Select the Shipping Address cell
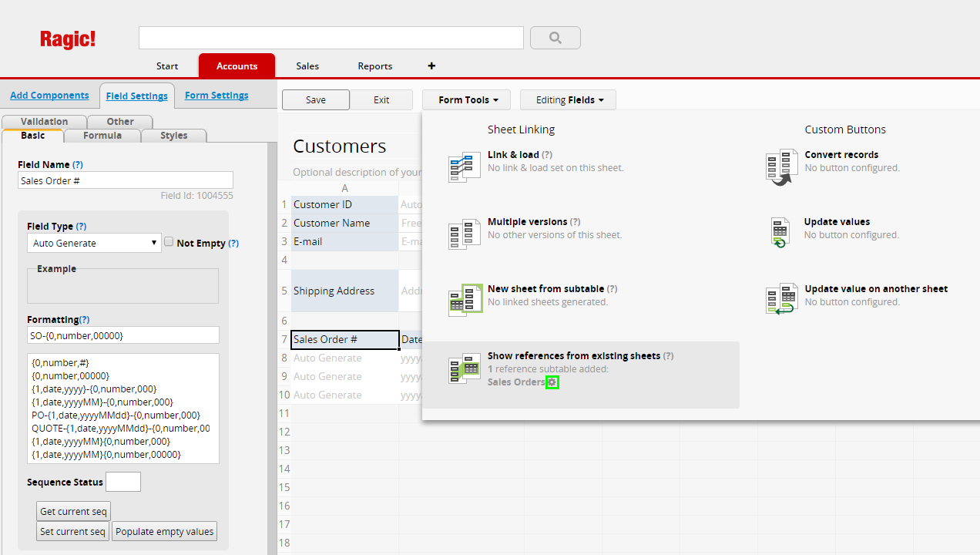 click(x=345, y=291)
